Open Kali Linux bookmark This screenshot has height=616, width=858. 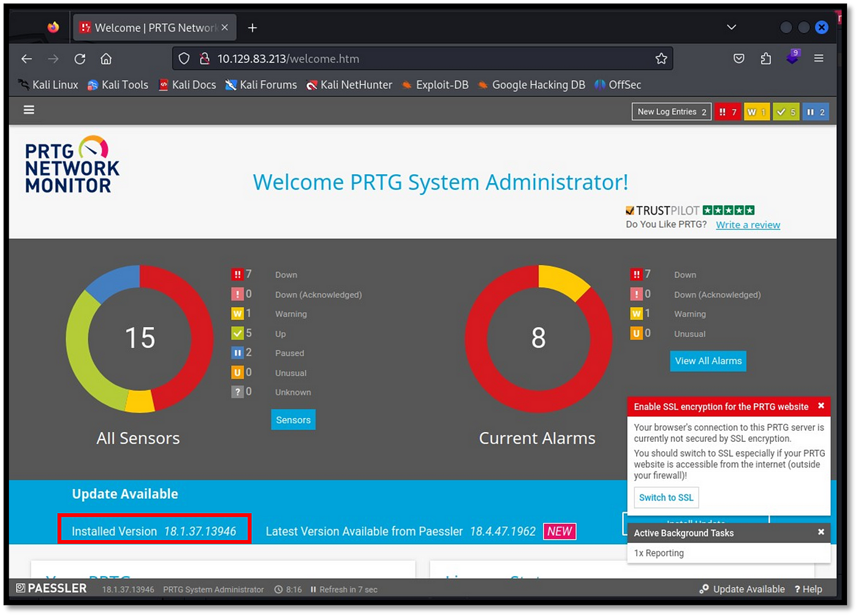48,85
